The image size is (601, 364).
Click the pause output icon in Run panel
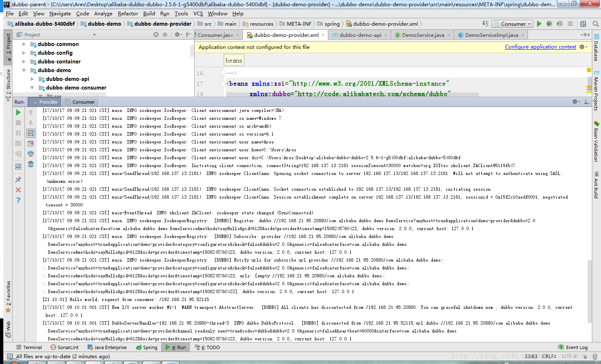18,133
